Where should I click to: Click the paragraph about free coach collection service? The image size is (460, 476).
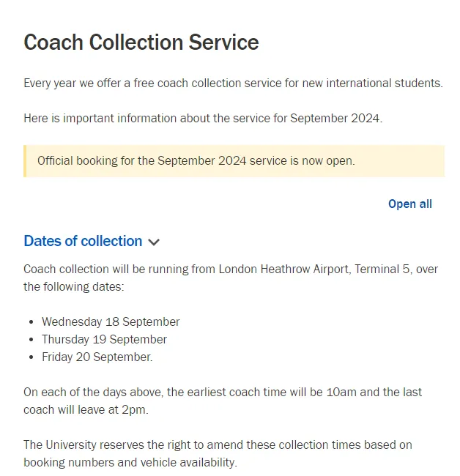tap(233, 83)
